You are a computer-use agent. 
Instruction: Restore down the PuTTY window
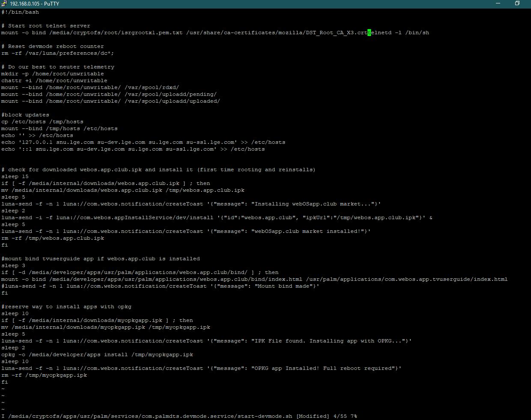click(x=517, y=3)
